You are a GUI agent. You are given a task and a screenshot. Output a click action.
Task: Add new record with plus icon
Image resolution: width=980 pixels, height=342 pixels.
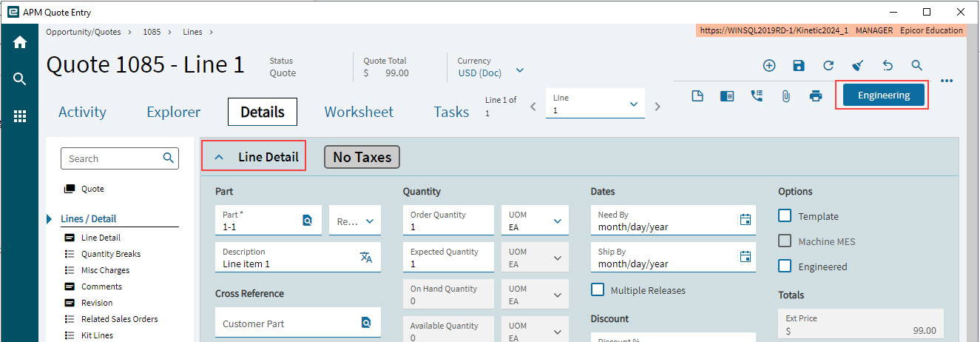769,65
